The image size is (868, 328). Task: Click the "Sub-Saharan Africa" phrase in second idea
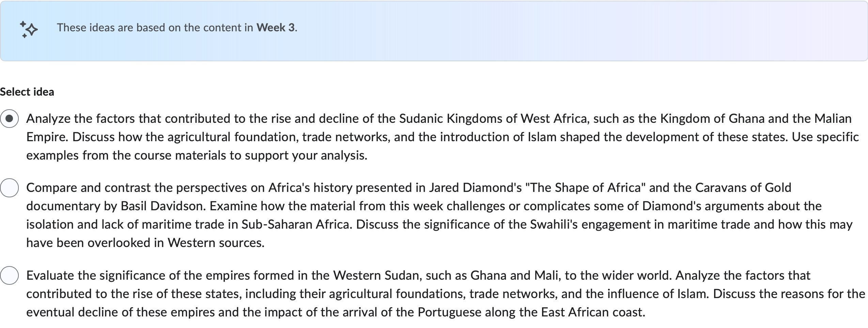pyautogui.click(x=296, y=225)
